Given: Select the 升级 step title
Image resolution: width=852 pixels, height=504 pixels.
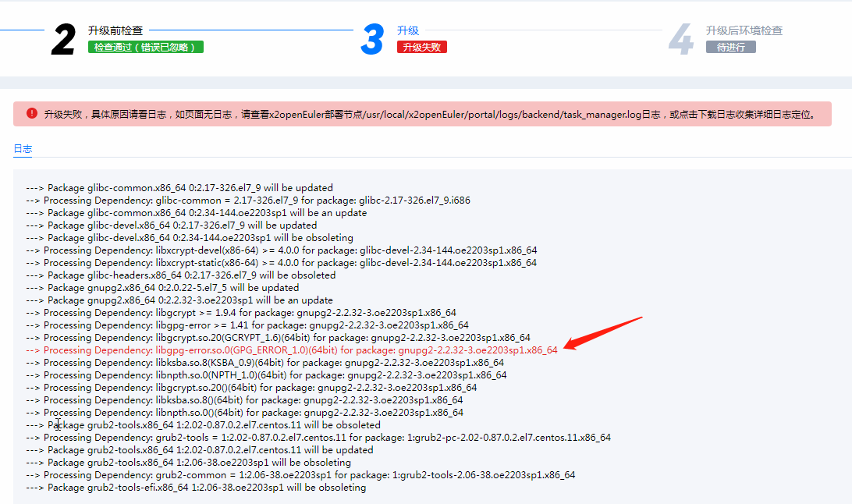Looking at the screenshot, I should pos(408,30).
